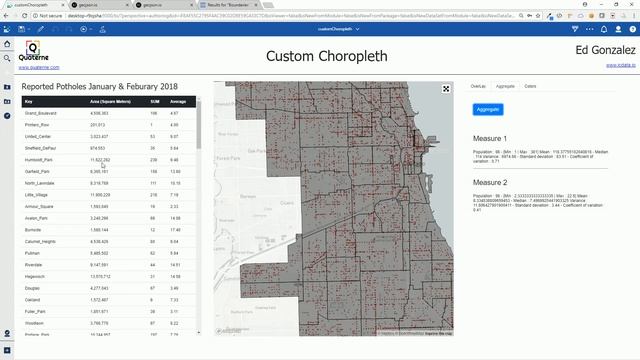Screen dimensions: 640x360
Task: Click the Area (Square Meters) column header
Action: [110, 102]
